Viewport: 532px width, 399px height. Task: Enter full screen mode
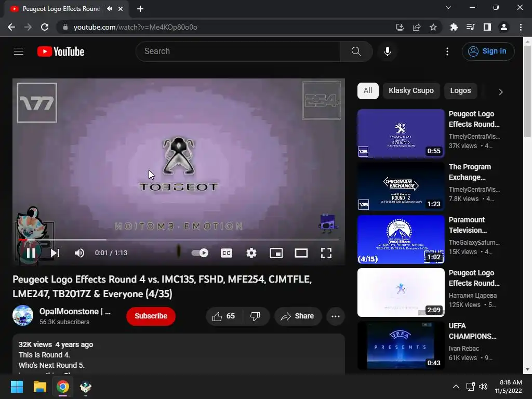(x=326, y=253)
